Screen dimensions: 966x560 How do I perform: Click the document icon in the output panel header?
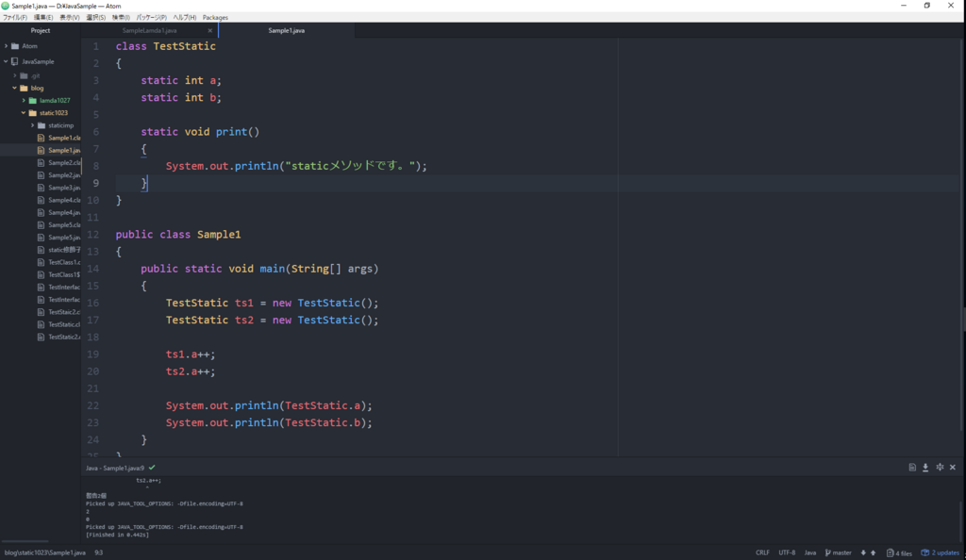(912, 468)
